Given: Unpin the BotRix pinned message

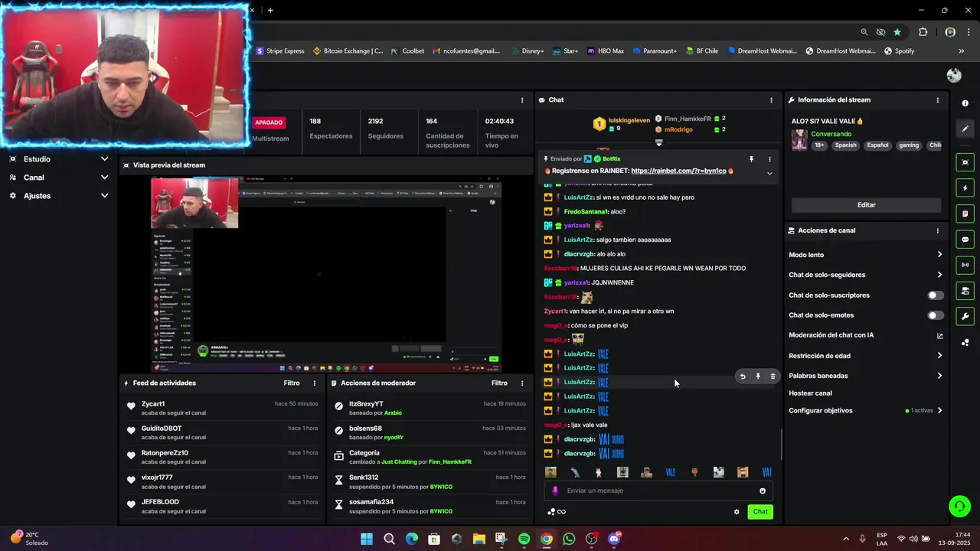Looking at the screenshot, I should click(x=751, y=159).
